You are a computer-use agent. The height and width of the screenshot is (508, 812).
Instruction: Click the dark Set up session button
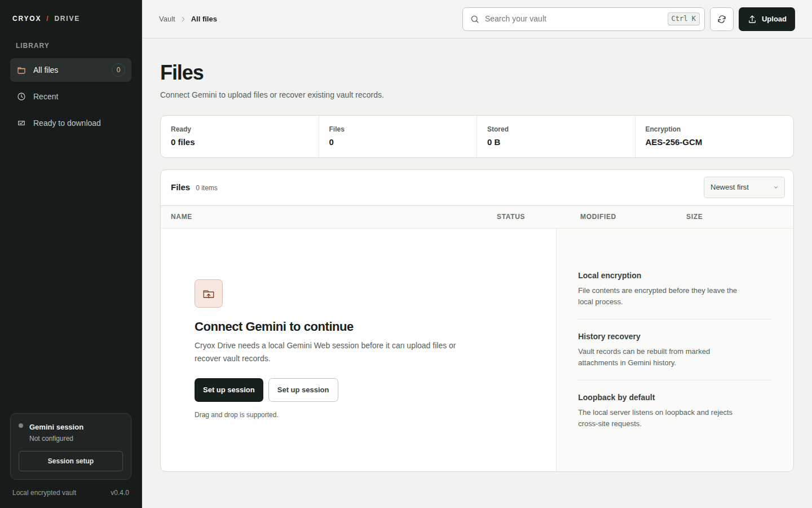[x=229, y=390]
